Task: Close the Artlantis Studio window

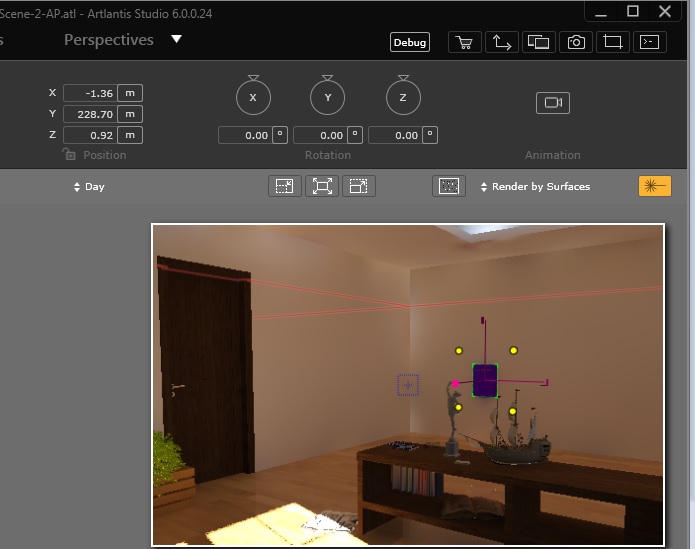Action: tap(665, 11)
